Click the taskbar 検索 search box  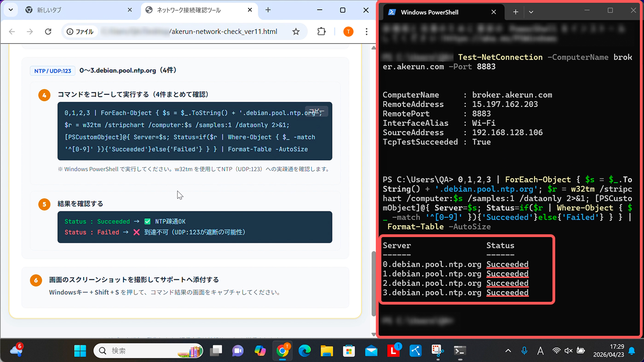(x=148, y=351)
